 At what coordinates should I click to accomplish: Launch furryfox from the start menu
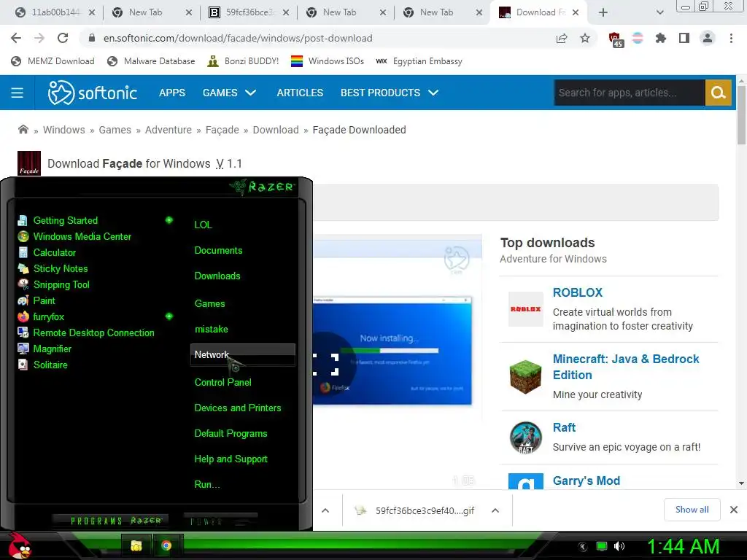point(49,316)
